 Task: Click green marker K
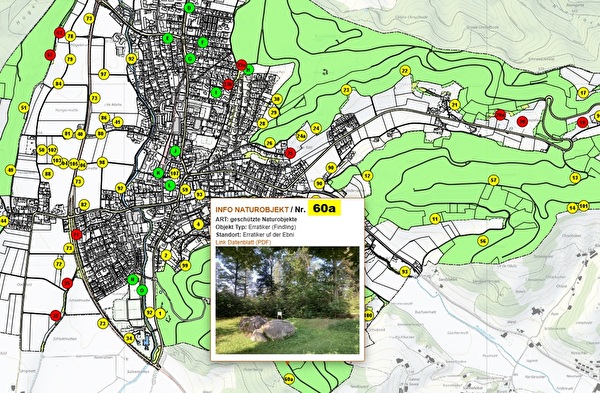[x=158, y=173]
